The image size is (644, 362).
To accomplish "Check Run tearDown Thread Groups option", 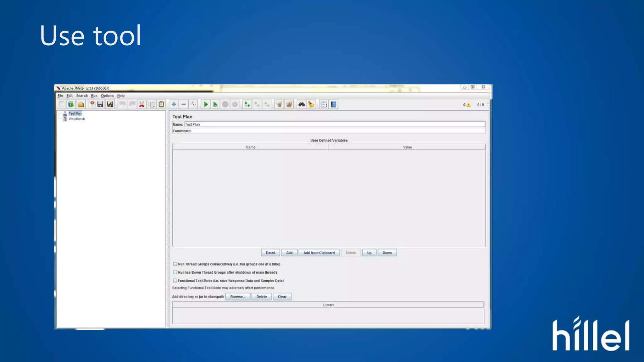I will click(x=175, y=272).
